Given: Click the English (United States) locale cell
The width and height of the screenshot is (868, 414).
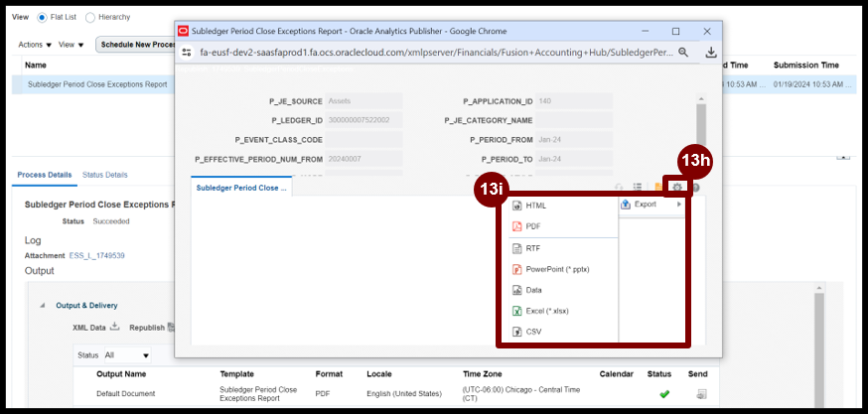Looking at the screenshot, I should tap(404, 394).
